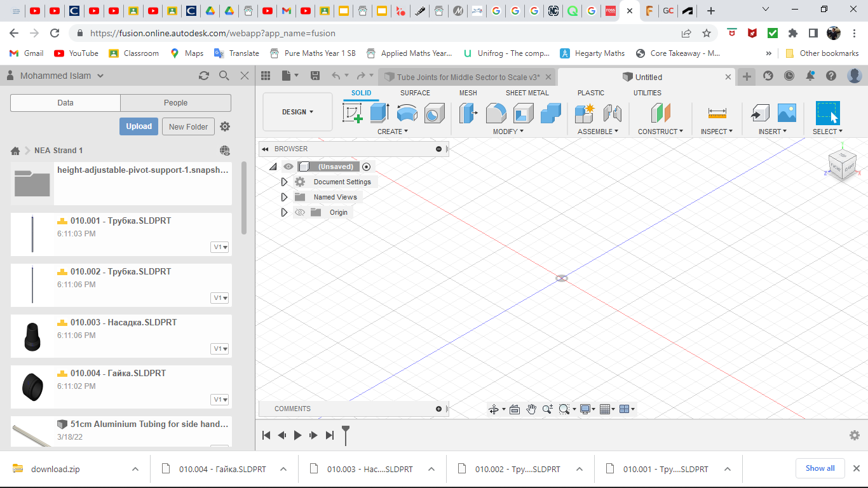Activate the Unsaved component via its radio button

click(366, 166)
